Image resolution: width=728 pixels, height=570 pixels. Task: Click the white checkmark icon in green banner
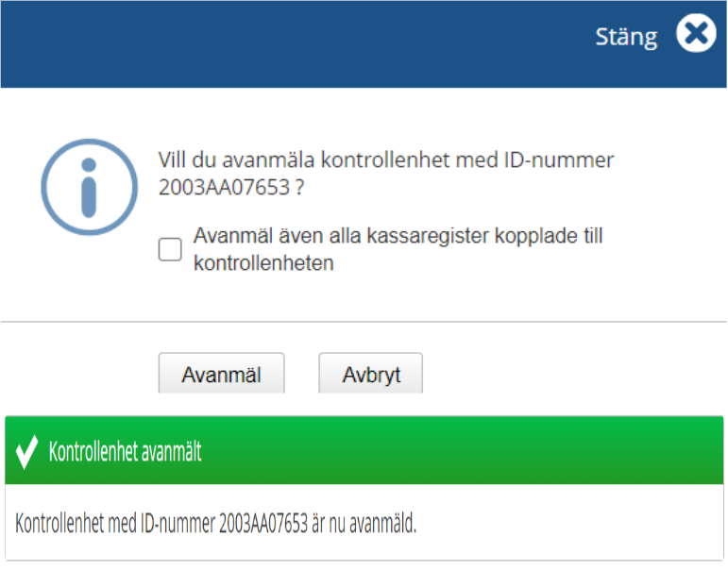[26, 452]
